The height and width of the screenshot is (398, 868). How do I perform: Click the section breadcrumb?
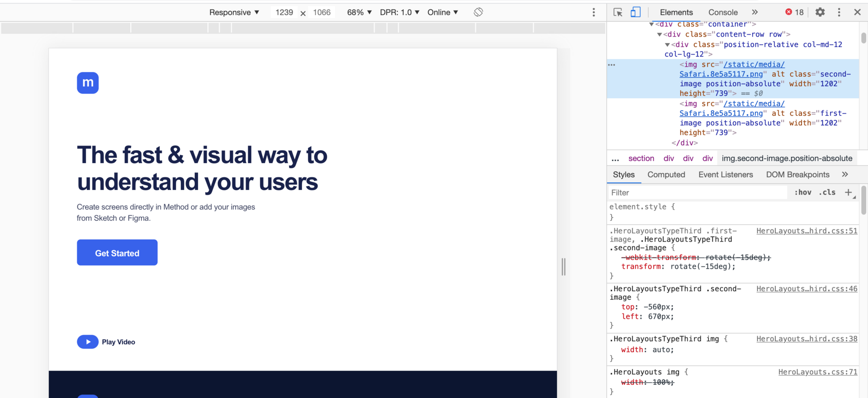click(x=641, y=158)
